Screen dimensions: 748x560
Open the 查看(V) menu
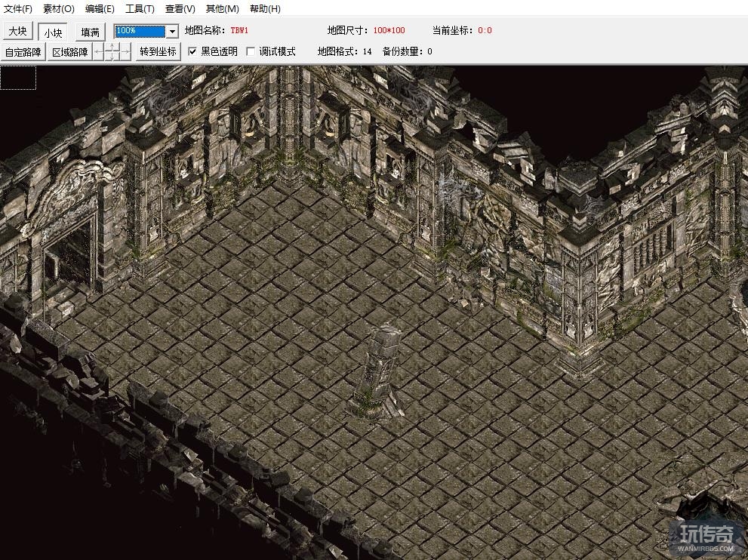pos(180,8)
